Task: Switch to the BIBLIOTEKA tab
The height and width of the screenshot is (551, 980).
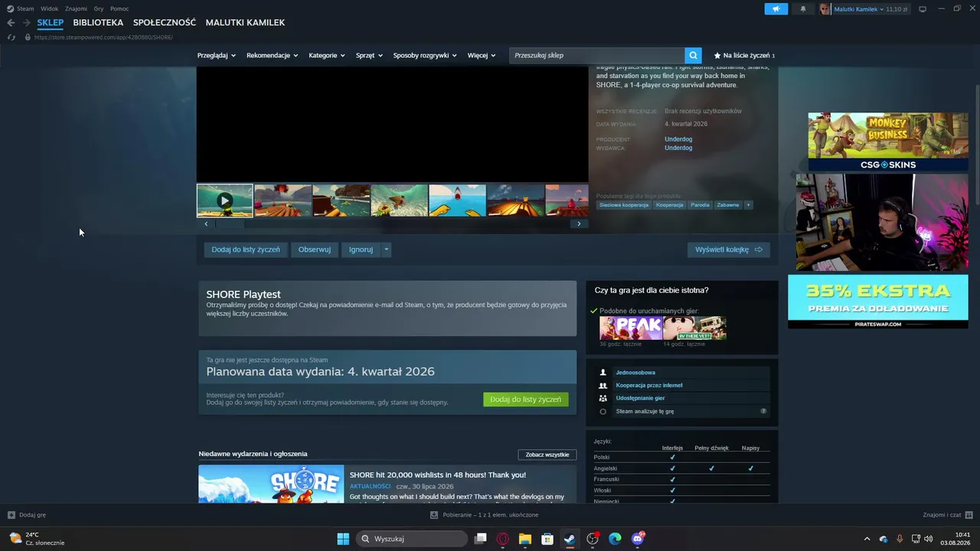Action: (98, 23)
